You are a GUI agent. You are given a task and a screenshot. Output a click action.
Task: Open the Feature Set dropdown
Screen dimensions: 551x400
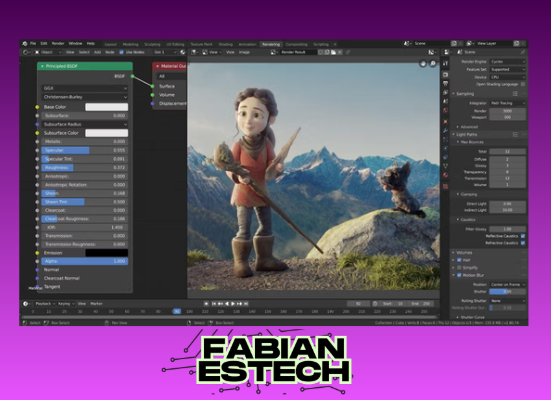tap(507, 70)
